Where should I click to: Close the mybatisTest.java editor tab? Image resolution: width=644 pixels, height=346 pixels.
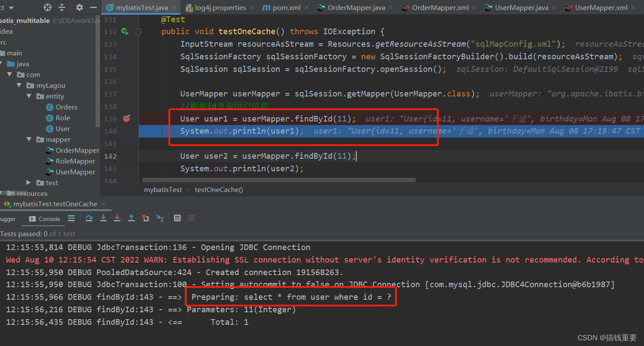click(x=174, y=8)
